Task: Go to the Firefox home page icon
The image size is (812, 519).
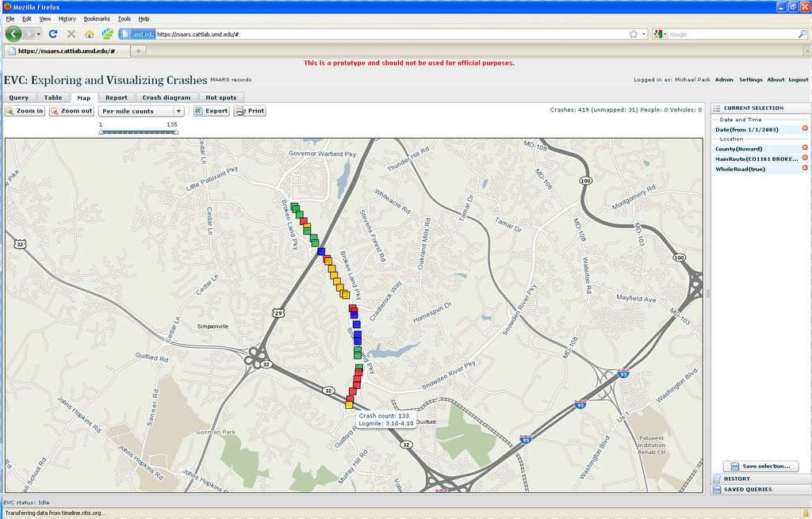Action: pos(89,34)
